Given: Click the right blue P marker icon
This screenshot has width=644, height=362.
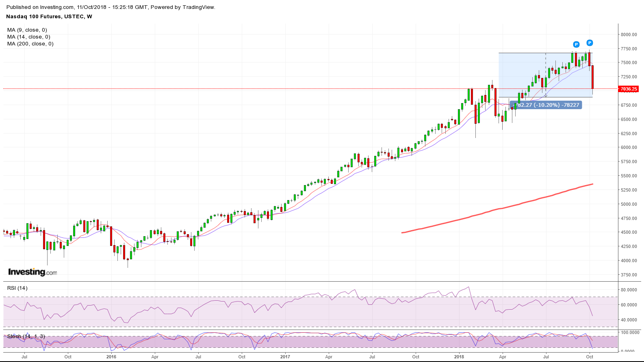Looking at the screenshot, I should pyautogui.click(x=590, y=43).
